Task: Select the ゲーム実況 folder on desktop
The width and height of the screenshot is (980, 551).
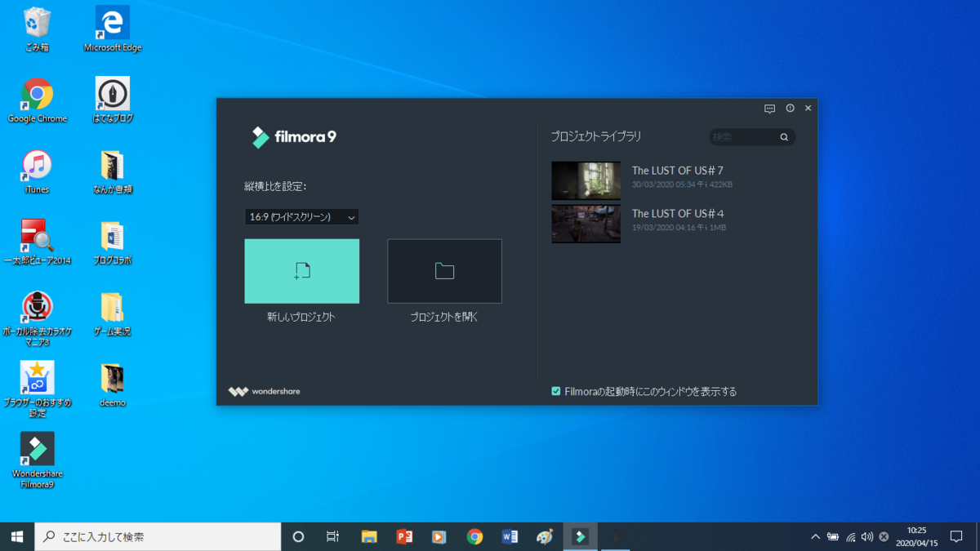Action: click(x=113, y=313)
